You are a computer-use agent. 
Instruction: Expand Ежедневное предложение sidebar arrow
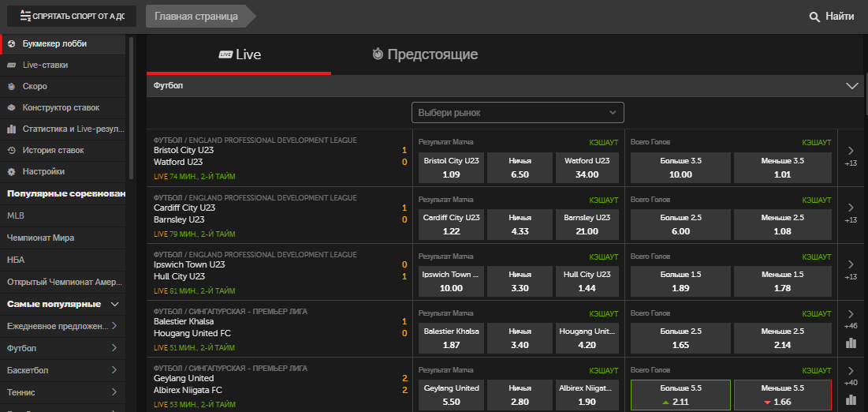[114, 326]
